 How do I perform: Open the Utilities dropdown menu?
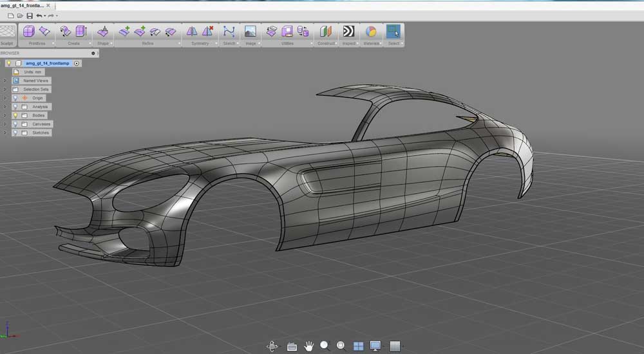(x=287, y=43)
